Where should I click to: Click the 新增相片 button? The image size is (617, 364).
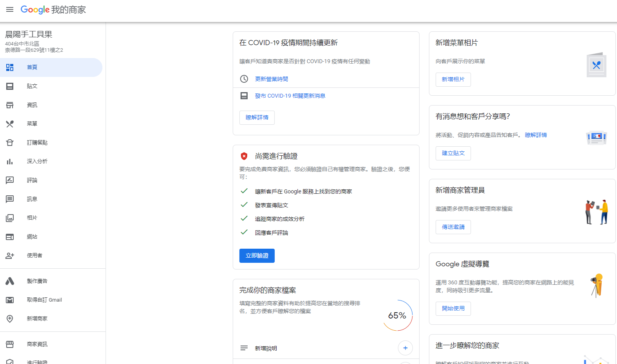point(453,80)
